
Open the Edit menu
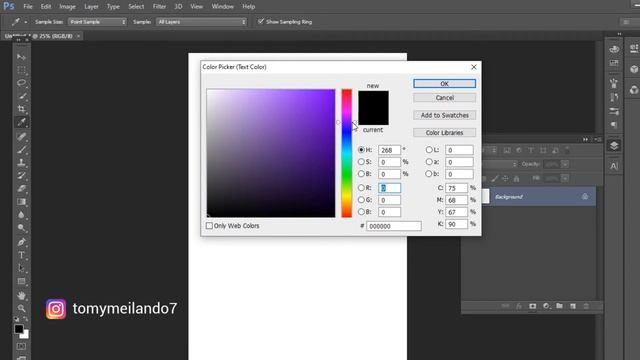click(x=46, y=7)
